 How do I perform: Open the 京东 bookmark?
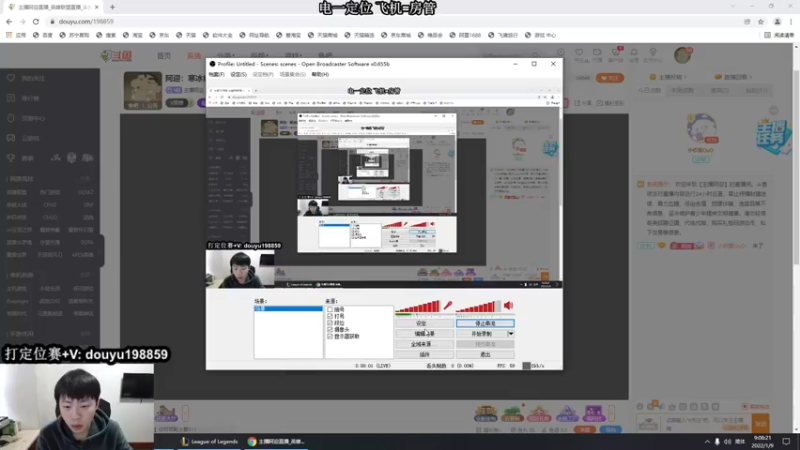pyautogui.click(x=159, y=35)
